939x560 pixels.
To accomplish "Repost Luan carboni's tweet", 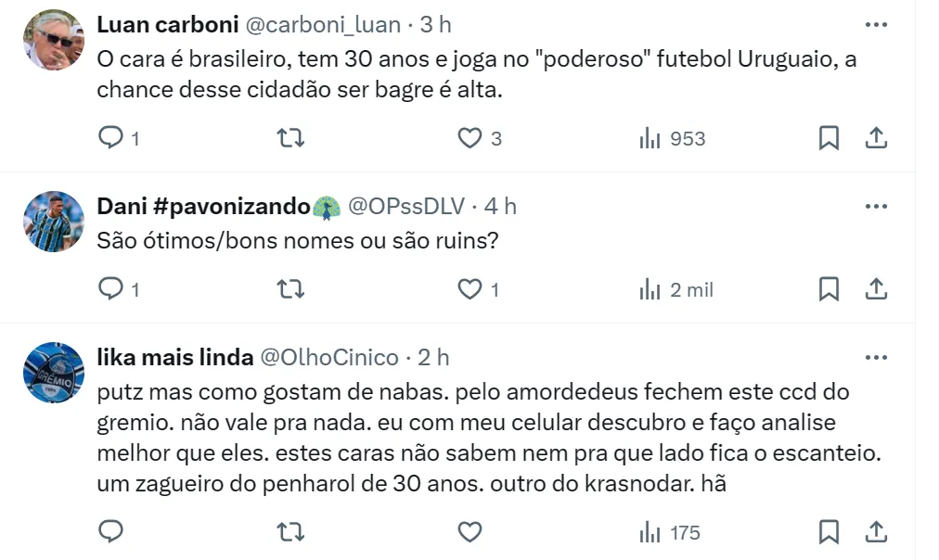I will coord(291,138).
